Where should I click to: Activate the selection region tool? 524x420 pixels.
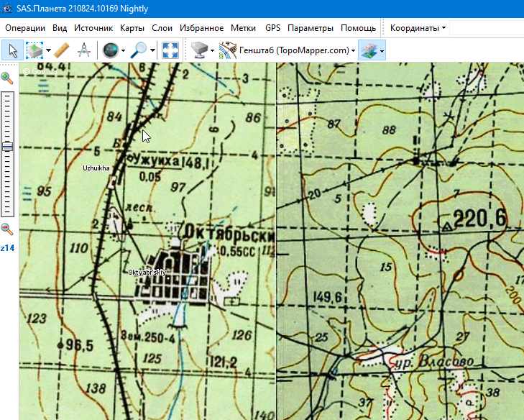click(34, 50)
